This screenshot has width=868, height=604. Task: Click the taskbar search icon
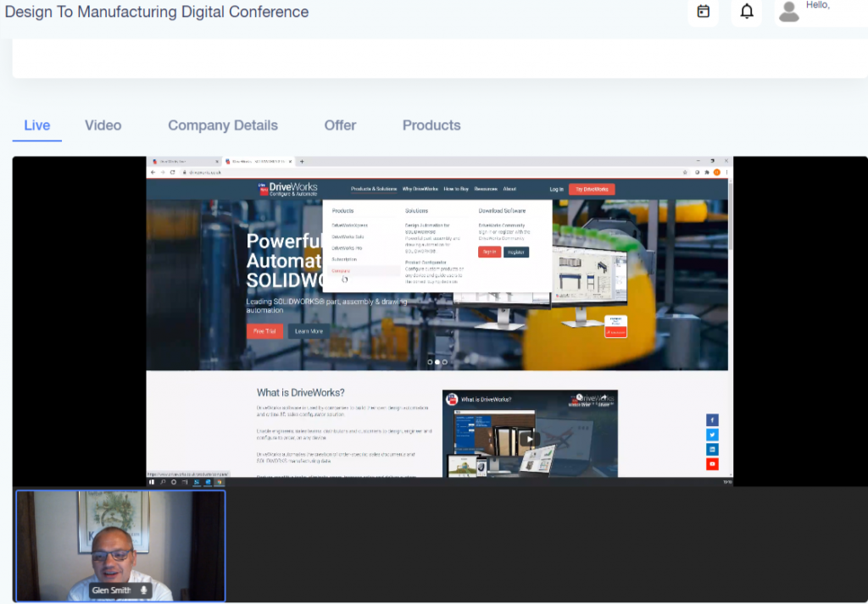click(x=163, y=482)
